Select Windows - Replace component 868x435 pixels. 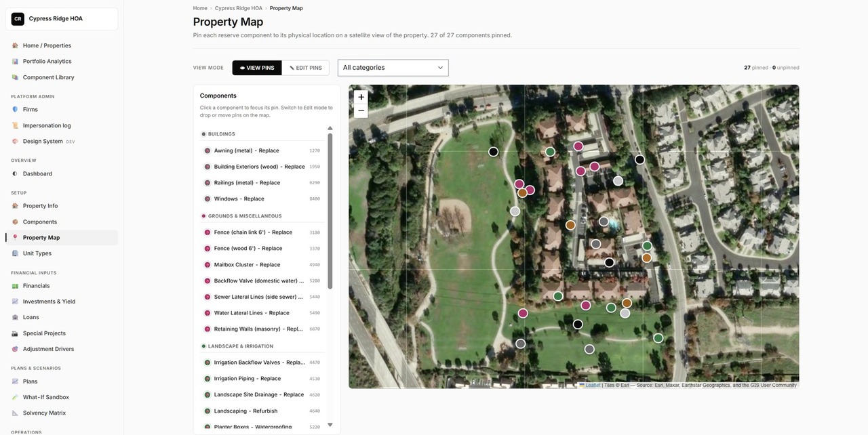262,199
